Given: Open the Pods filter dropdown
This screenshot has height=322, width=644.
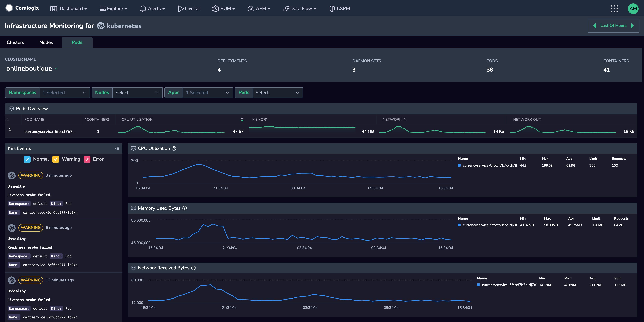Looking at the screenshot, I should pos(278,93).
